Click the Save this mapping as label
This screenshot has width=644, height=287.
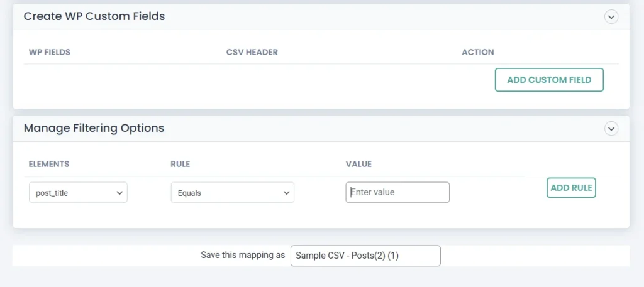coord(243,256)
